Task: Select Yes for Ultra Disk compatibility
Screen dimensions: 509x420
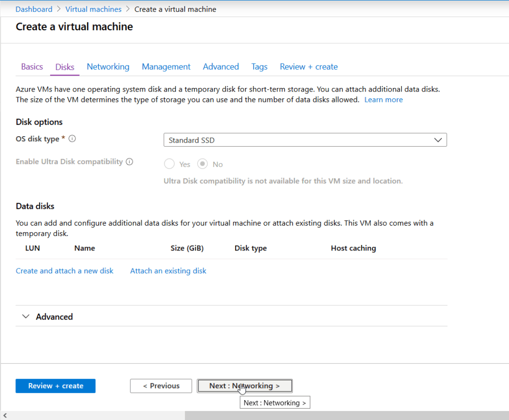Action: click(x=169, y=164)
